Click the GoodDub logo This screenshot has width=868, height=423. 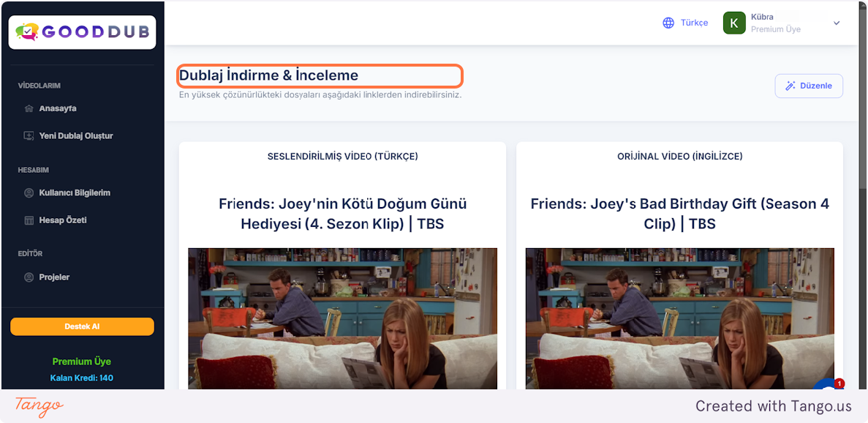[82, 32]
